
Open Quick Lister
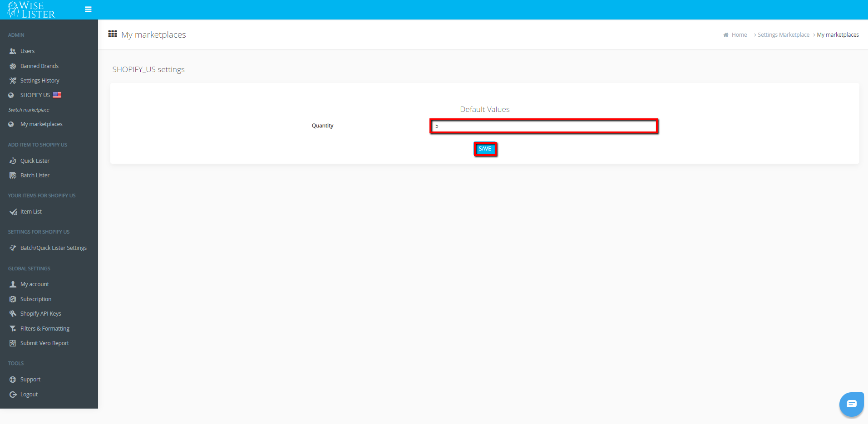click(35, 161)
